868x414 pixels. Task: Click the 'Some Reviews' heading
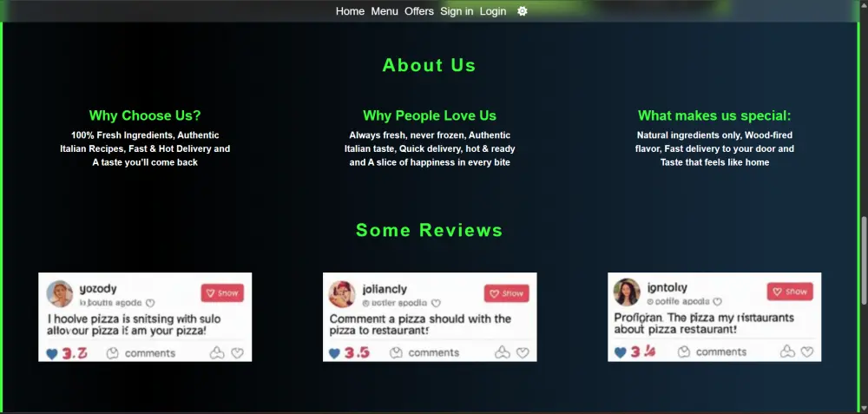click(429, 230)
